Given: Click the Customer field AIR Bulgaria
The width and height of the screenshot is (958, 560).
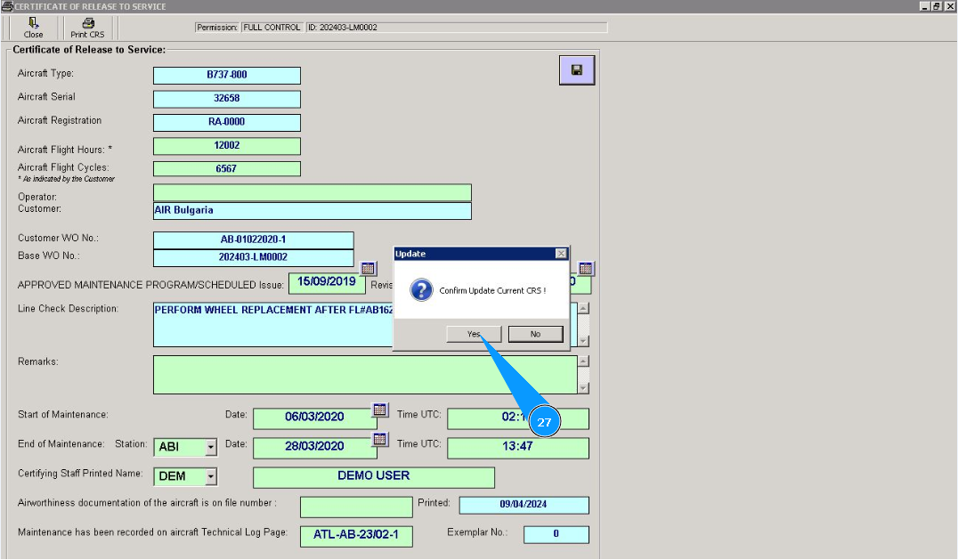Looking at the screenshot, I should pyautogui.click(x=313, y=211).
